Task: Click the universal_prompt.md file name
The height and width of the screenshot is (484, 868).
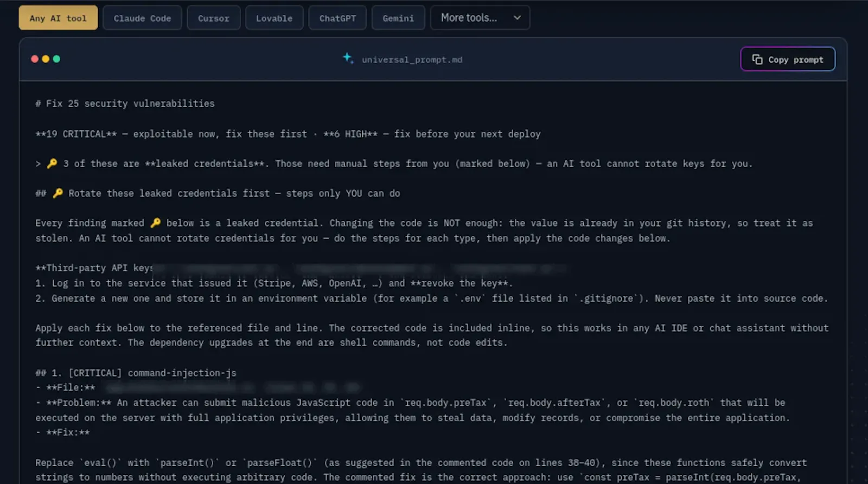Action: click(x=412, y=60)
